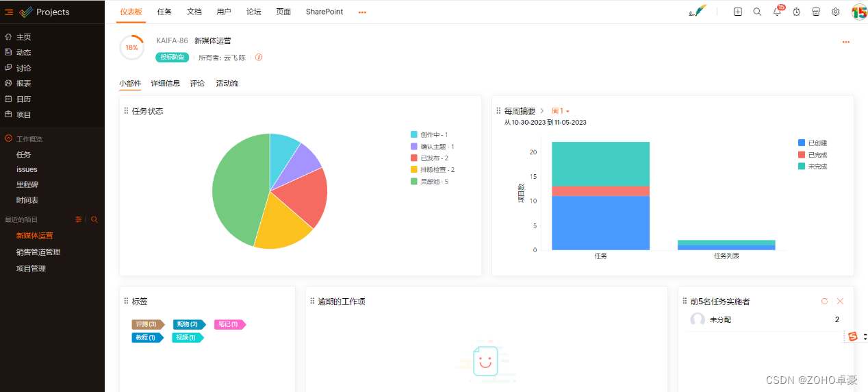The image size is (868, 392).
Task: Open 时间表 timesheet in the sidebar
Action: (27, 200)
